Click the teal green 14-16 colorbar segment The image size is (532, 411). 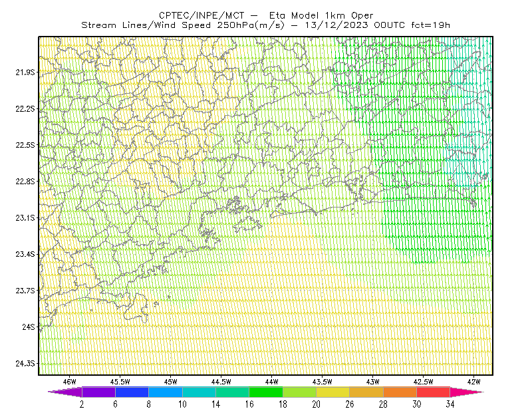(x=232, y=392)
